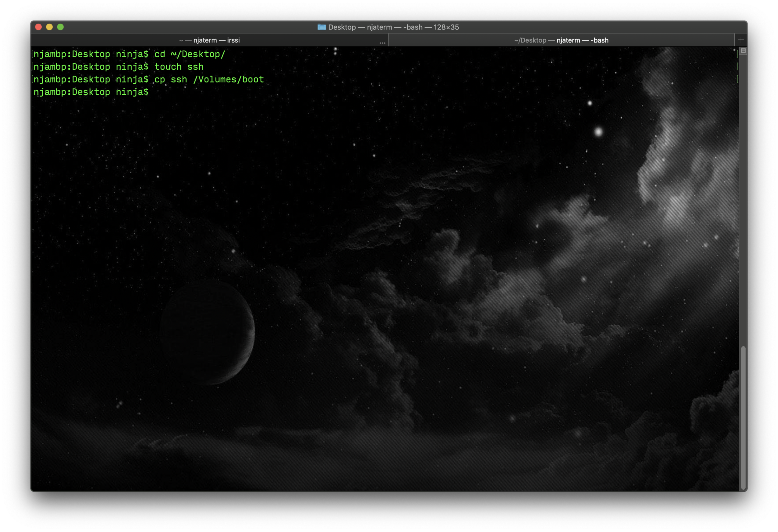The width and height of the screenshot is (778, 532).
Task: Click the activity dots on irssi tab
Action: pyautogui.click(x=382, y=43)
